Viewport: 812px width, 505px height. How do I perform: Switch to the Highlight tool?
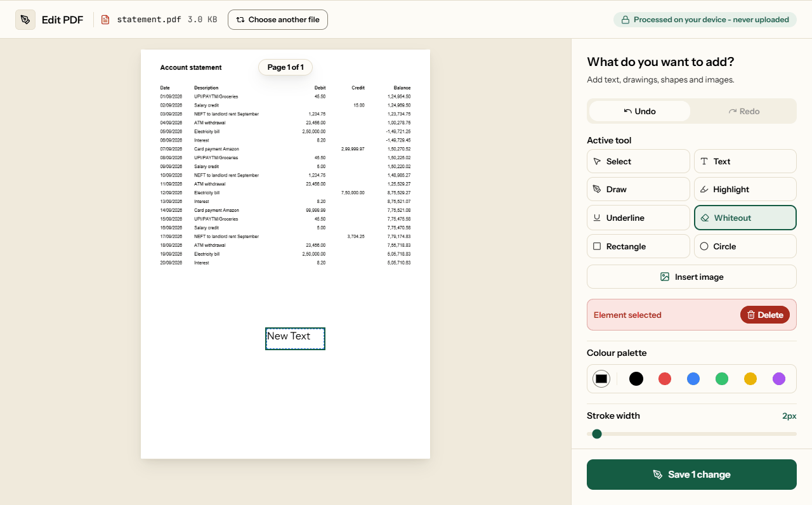pyautogui.click(x=745, y=189)
